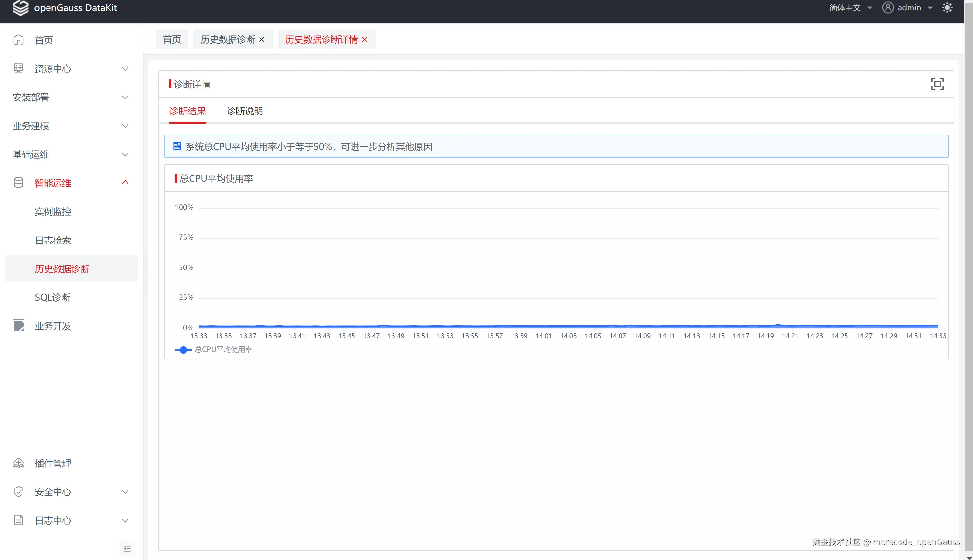Close the 历史数据诊断详情 tab

coord(364,39)
